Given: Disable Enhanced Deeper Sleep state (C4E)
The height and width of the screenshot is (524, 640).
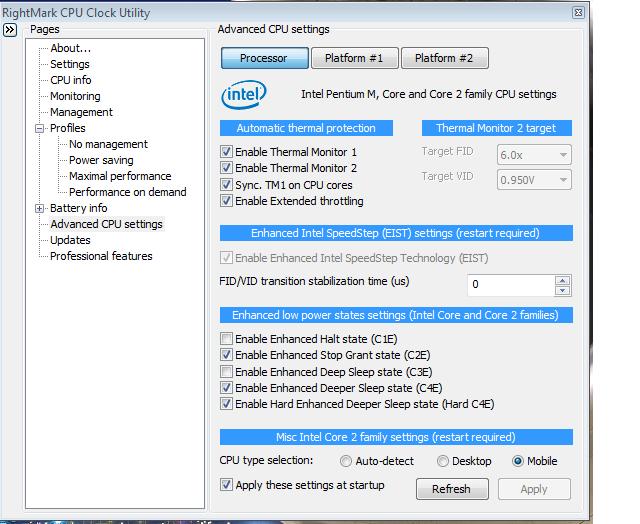Looking at the screenshot, I should point(226,387).
